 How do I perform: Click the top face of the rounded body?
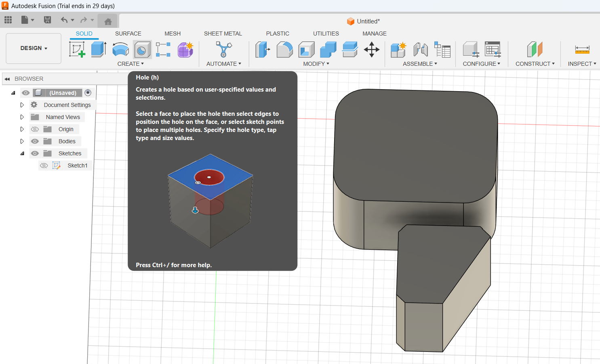[416, 145]
